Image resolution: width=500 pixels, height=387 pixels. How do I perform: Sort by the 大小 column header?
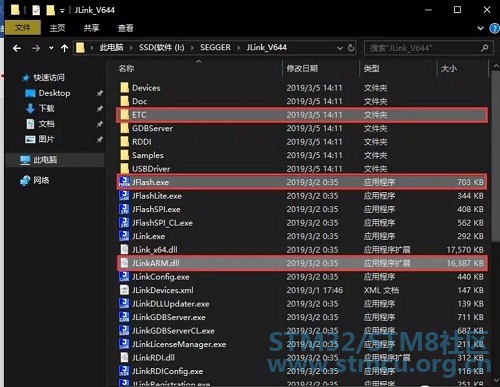pyautogui.click(x=449, y=69)
